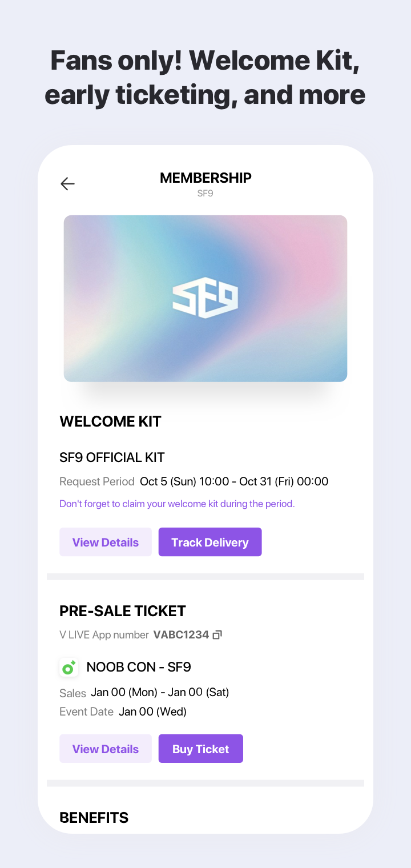Tap the MEMBERSHIP page title
Viewport: 411px width, 868px height.
tap(205, 178)
